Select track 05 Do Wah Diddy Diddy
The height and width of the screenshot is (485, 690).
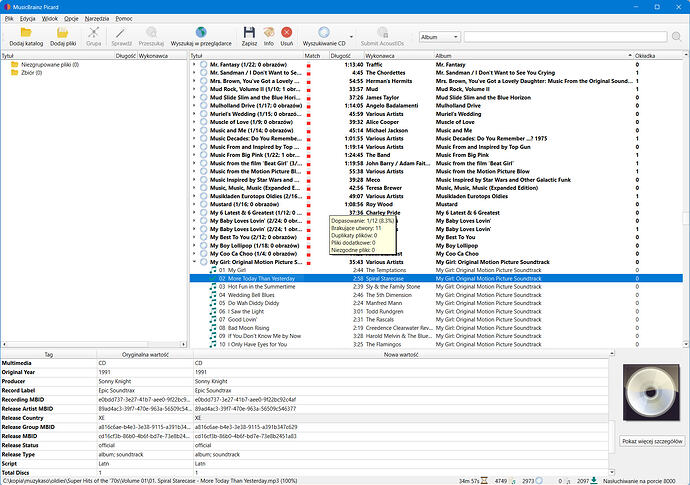[x=436, y=303]
